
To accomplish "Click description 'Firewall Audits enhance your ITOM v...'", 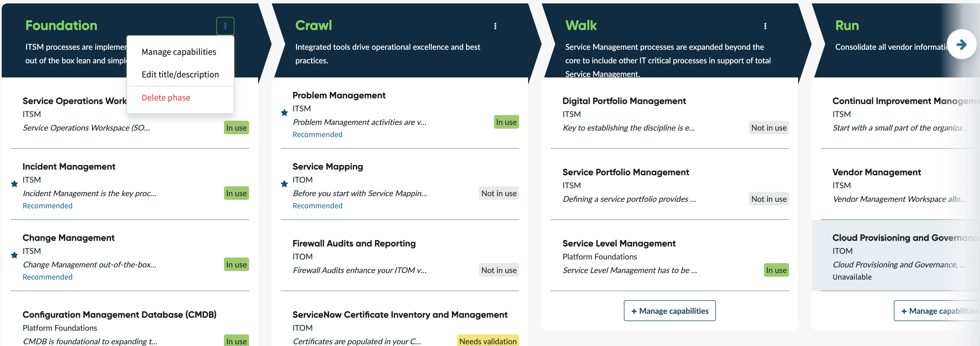I will pos(360,270).
